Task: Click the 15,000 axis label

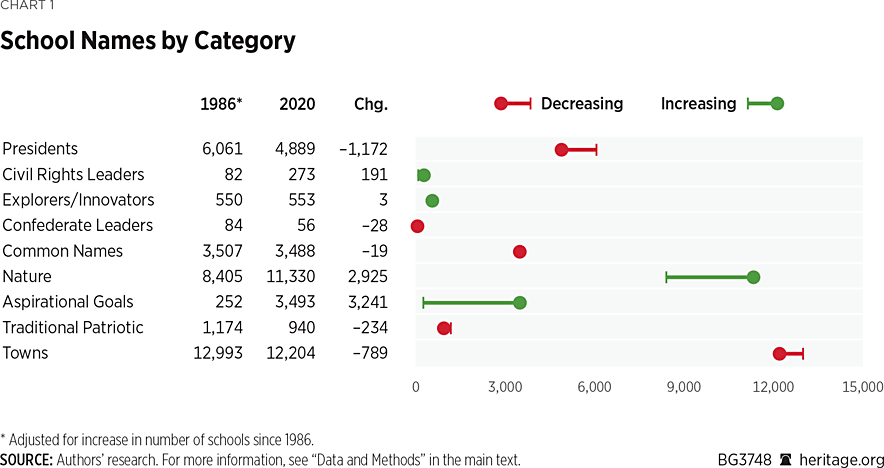Action: click(863, 387)
